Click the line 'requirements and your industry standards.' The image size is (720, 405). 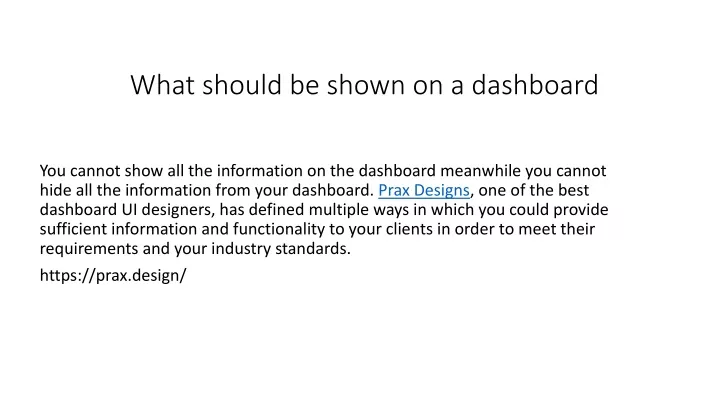195,249
